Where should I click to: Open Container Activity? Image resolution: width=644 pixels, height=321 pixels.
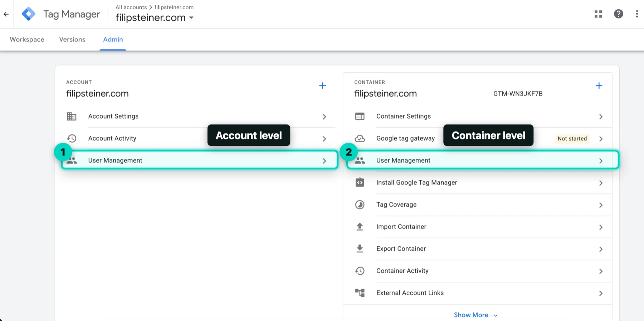pos(402,271)
